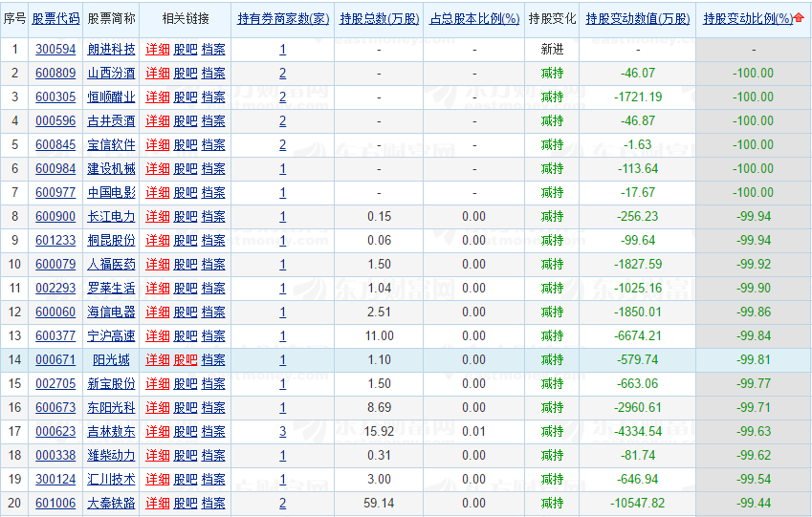Open 朗进科技 stock name link
812x517 pixels.
(x=111, y=49)
